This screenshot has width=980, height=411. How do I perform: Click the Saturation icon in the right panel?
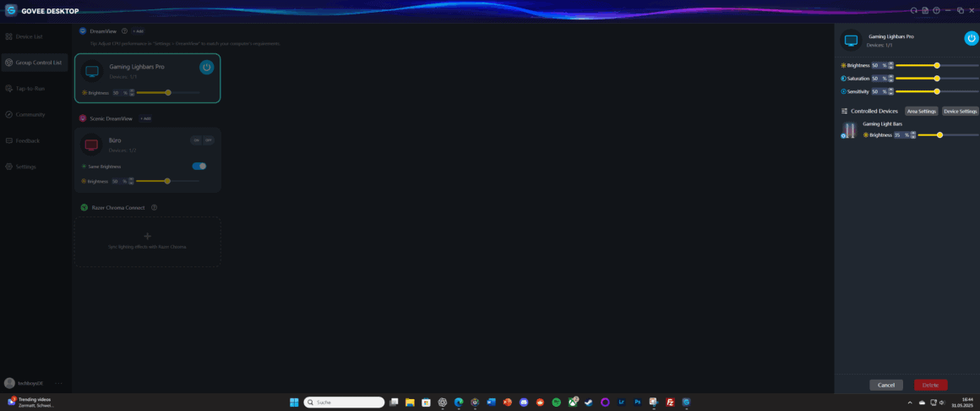pyautogui.click(x=843, y=78)
